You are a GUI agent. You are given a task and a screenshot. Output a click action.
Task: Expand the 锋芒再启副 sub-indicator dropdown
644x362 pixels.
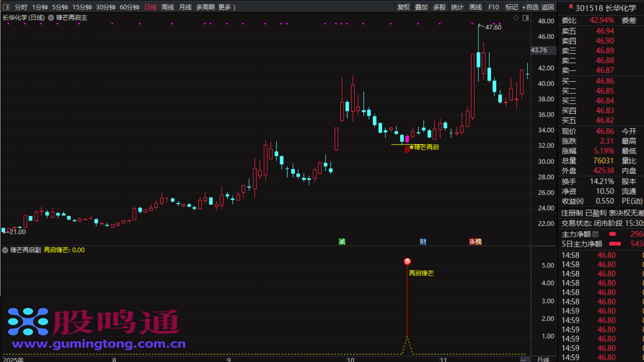coord(5,250)
